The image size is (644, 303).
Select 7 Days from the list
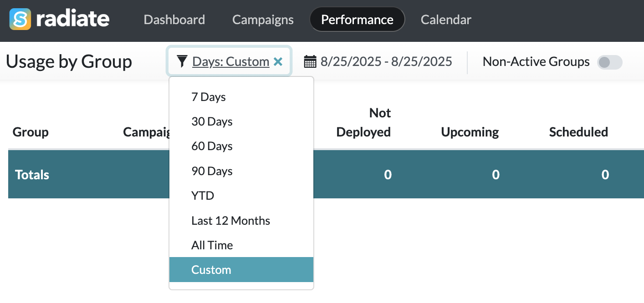click(209, 97)
